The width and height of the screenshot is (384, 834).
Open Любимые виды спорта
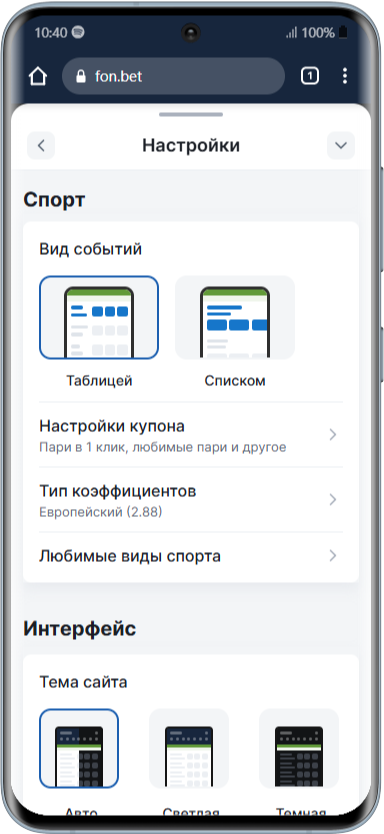click(x=191, y=556)
